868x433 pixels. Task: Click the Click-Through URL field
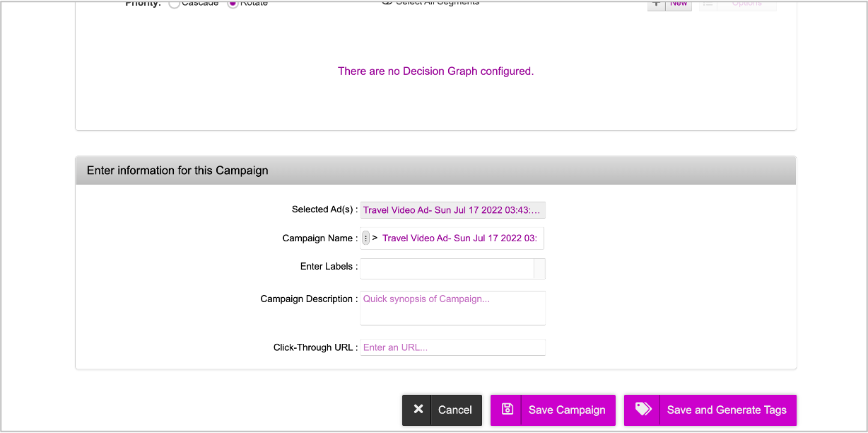(x=452, y=347)
